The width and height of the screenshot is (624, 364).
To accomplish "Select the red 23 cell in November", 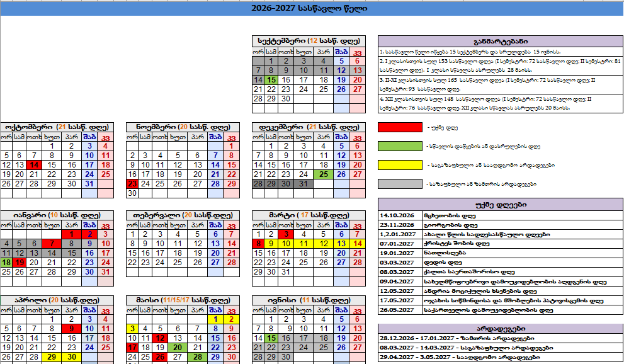I will coord(132,184).
